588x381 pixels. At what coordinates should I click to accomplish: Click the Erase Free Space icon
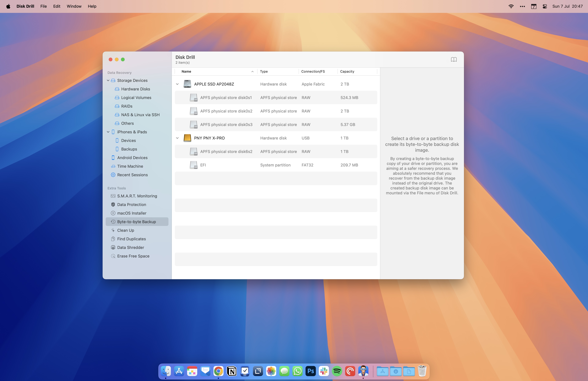tap(113, 256)
